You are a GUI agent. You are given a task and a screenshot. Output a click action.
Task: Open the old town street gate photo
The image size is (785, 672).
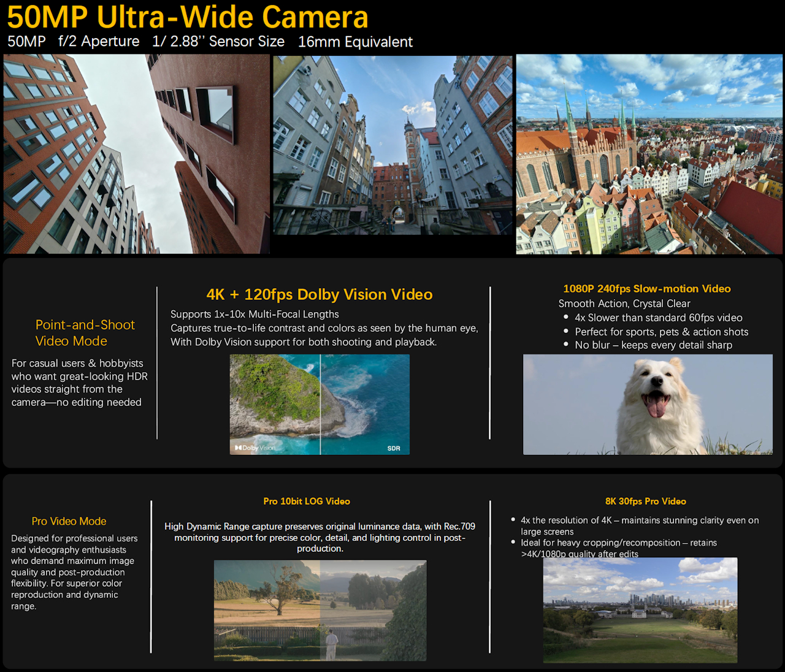[392, 145]
